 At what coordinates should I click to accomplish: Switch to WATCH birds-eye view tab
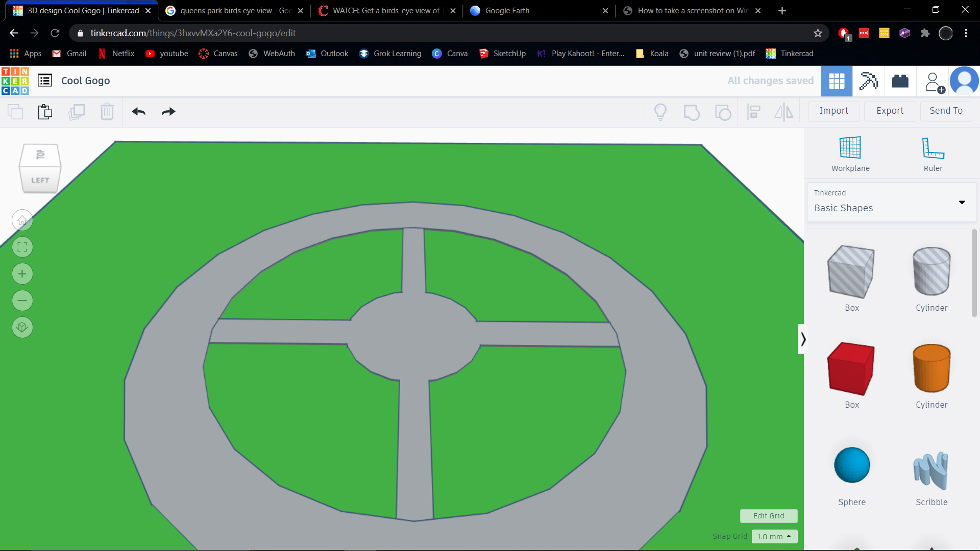point(387,11)
